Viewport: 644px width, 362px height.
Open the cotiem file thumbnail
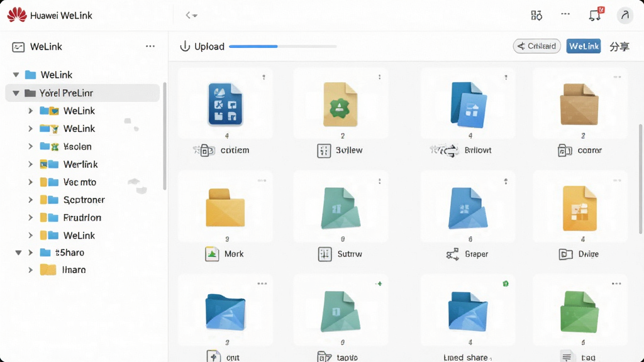point(225,104)
